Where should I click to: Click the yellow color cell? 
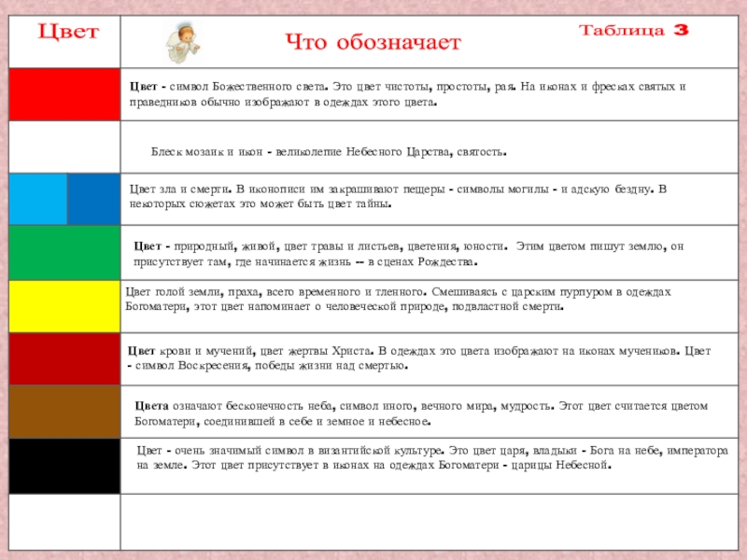(x=64, y=307)
